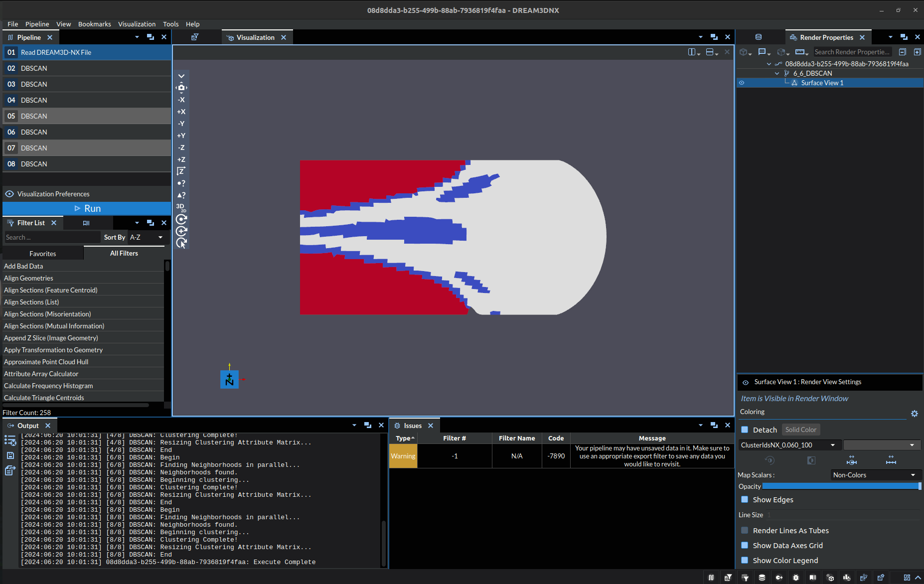
Task: Click the rotate-with-plus icon
Action: [x=181, y=231]
